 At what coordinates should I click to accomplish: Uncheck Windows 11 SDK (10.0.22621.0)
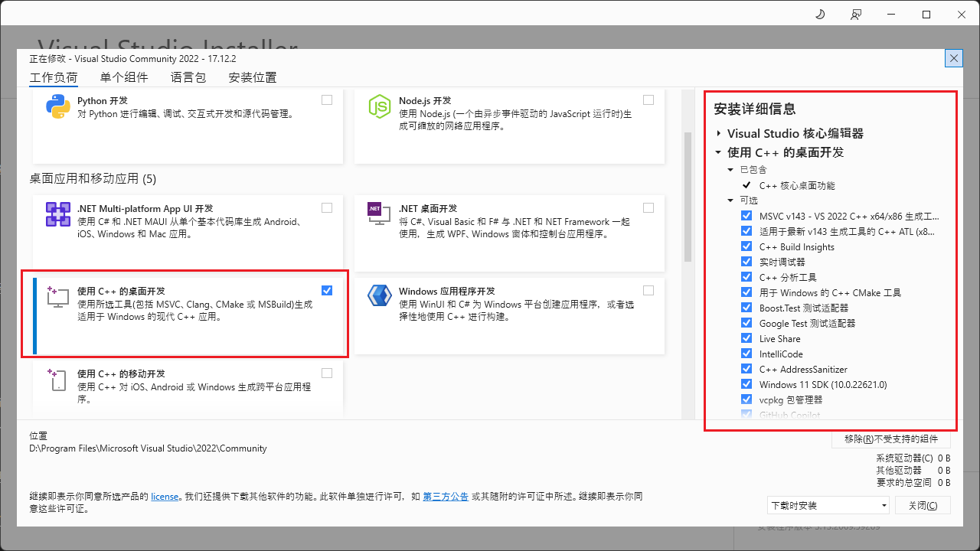tap(746, 384)
